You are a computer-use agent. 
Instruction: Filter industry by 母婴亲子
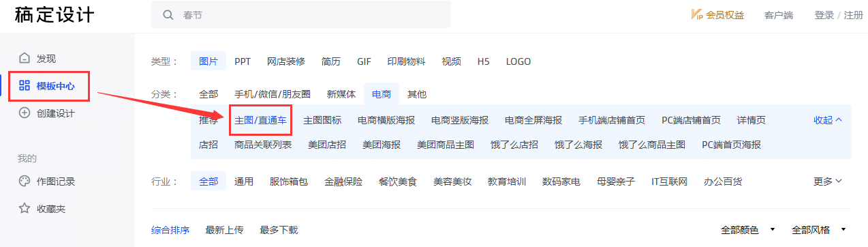click(616, 181)
